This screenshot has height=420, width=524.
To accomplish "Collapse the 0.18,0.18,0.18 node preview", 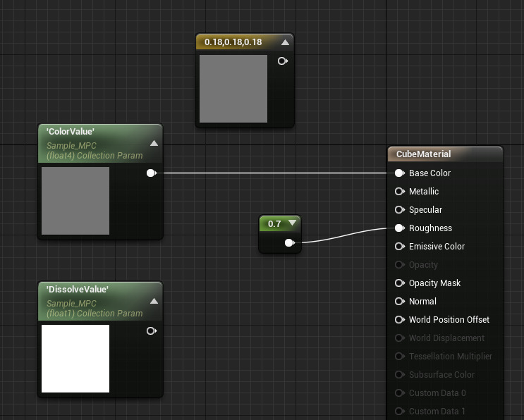I will (x=285, y=42).
